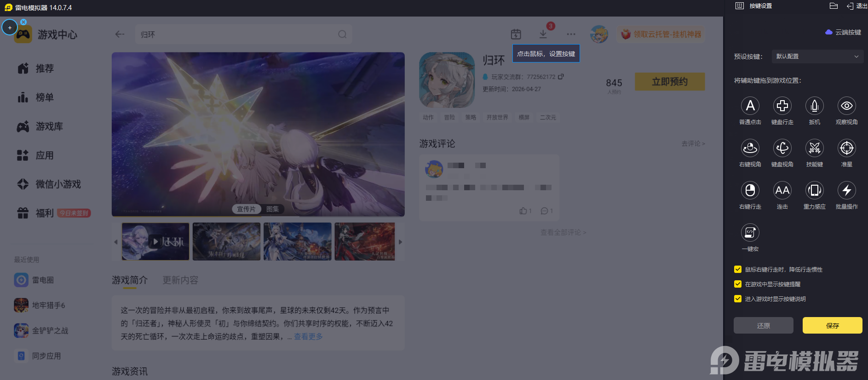This screenshot has height=380, width=868.
Task: Click the user avatar in the top bar
Action: (599, 34)
